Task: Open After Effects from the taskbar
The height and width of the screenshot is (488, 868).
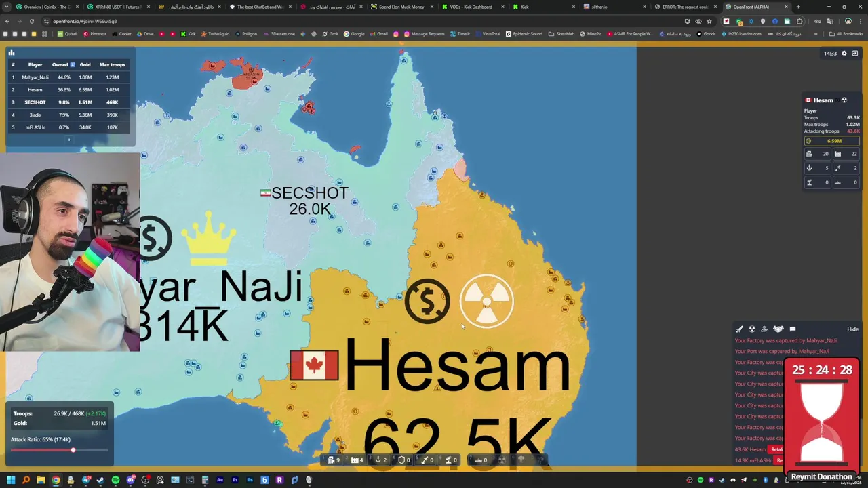Action: click(x=220, y=481)
